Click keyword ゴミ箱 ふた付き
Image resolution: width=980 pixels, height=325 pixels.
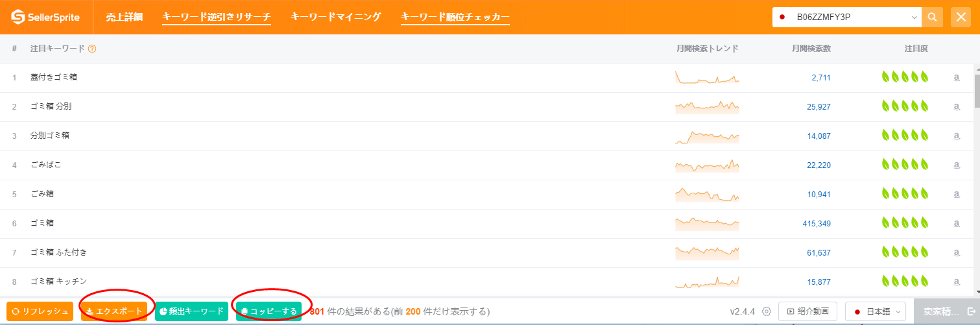tap(58, 252)
